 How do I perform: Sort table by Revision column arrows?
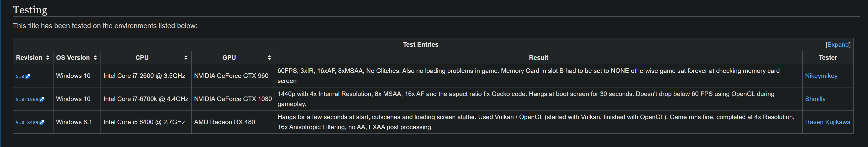[47, 58]
